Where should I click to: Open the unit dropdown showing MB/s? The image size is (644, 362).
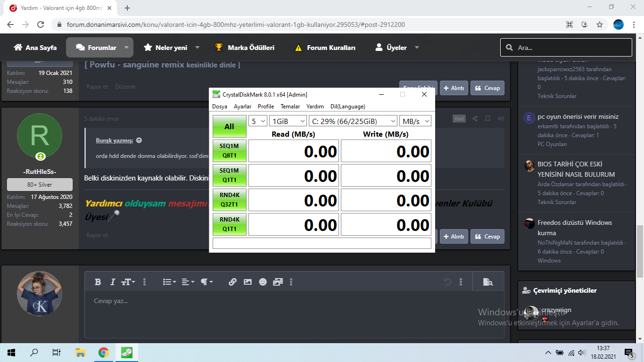pyautogui.click(x=415, y=121)
